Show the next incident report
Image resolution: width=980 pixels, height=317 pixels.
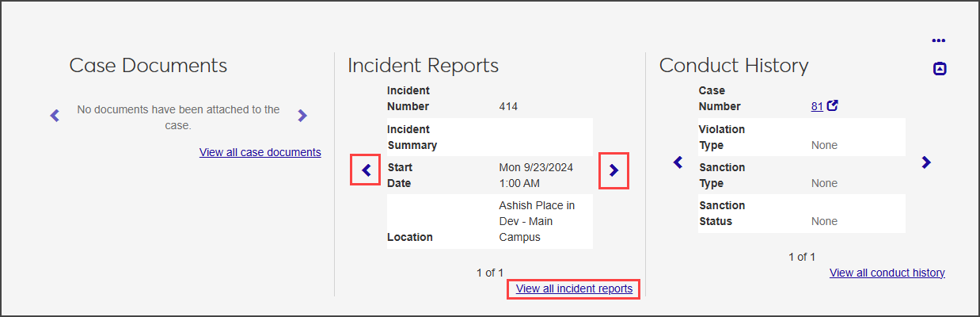point(613,170)
